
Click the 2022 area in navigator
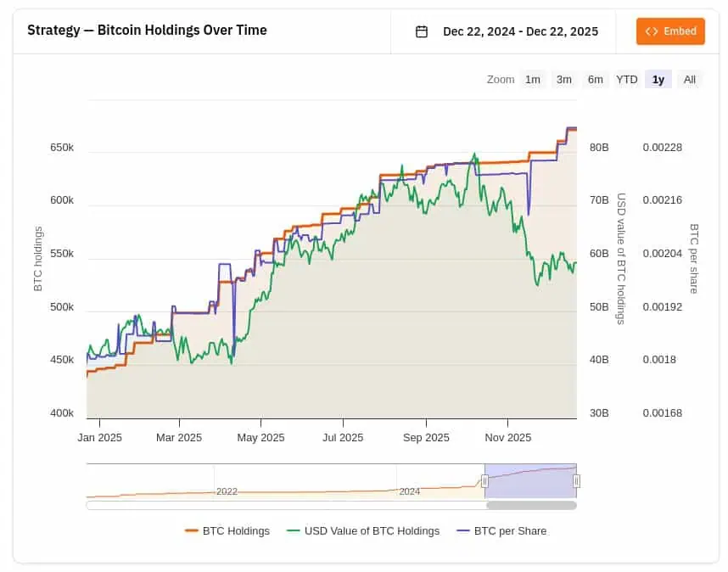coord(227,491)
